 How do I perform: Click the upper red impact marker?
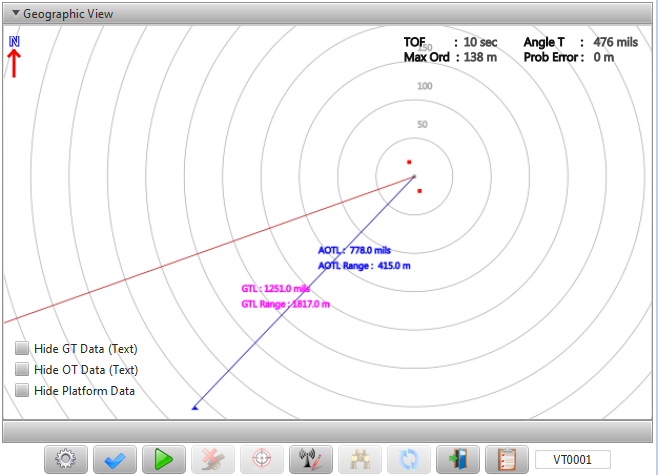coord(409,162)
